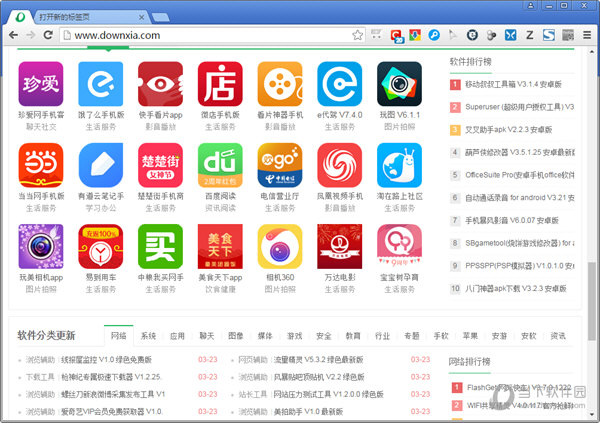The height and width of the screenshot is (423, 600).
Task: Open ranking item OfficeSuite Pro
Action: pos(520,175)
